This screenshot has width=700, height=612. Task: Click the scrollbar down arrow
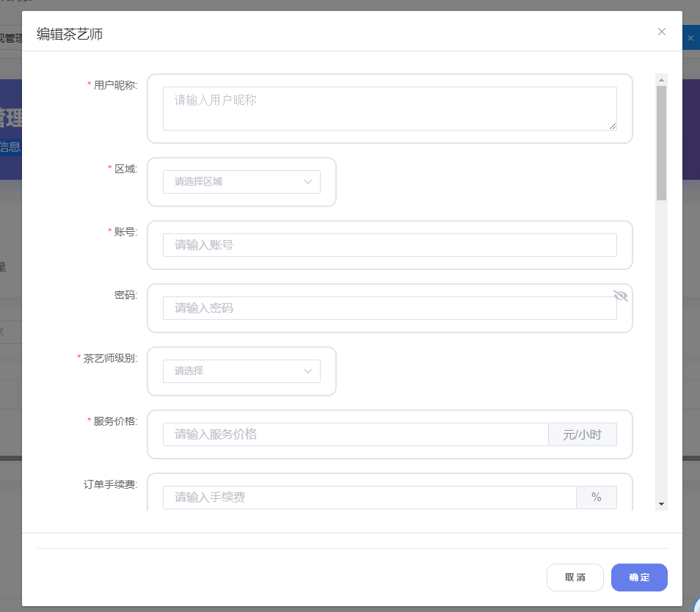click(661, 504)
